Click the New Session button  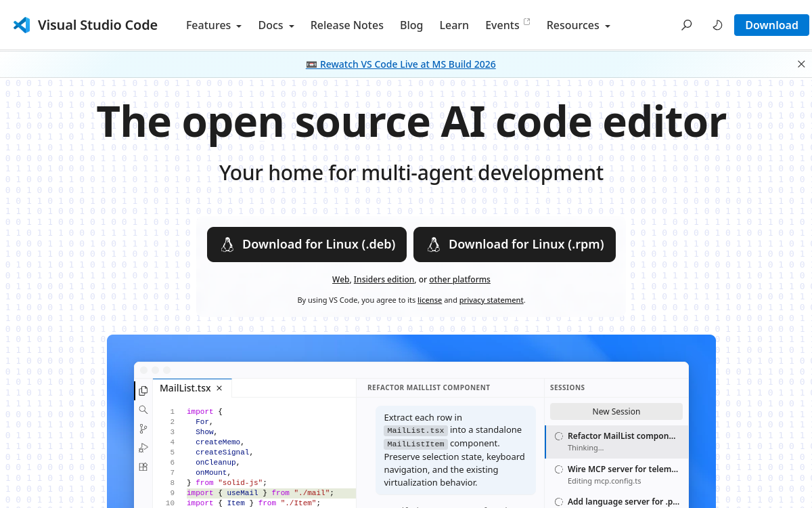pyautogui.click(x=616, y=412)
